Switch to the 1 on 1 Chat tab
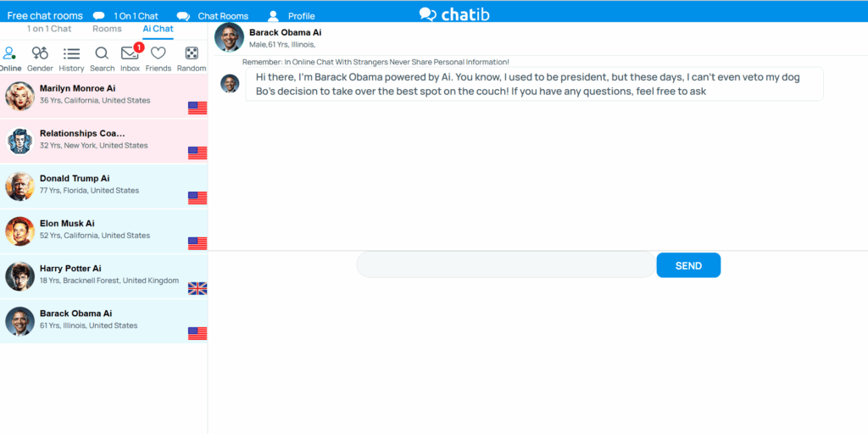 (49, 29)
